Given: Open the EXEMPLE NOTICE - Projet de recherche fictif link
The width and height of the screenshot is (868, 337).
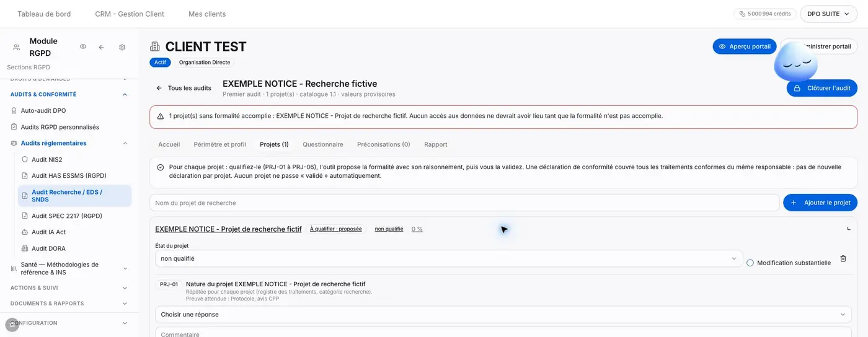Looking at the screenshot, I should click(228, 229).
